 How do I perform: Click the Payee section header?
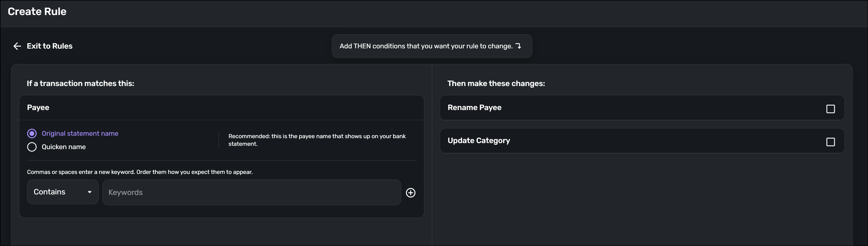coord(38,108)
